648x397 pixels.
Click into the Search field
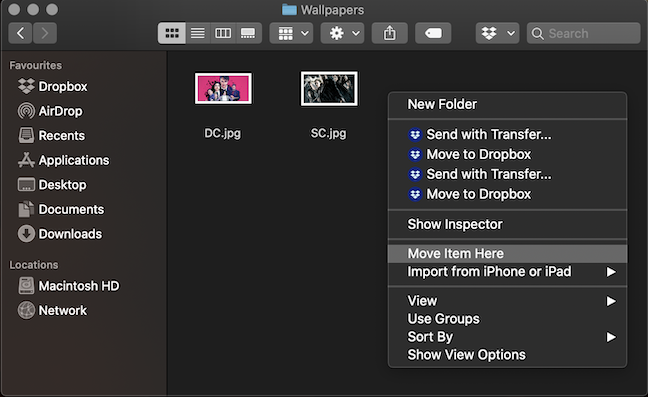tap(584, 33)
